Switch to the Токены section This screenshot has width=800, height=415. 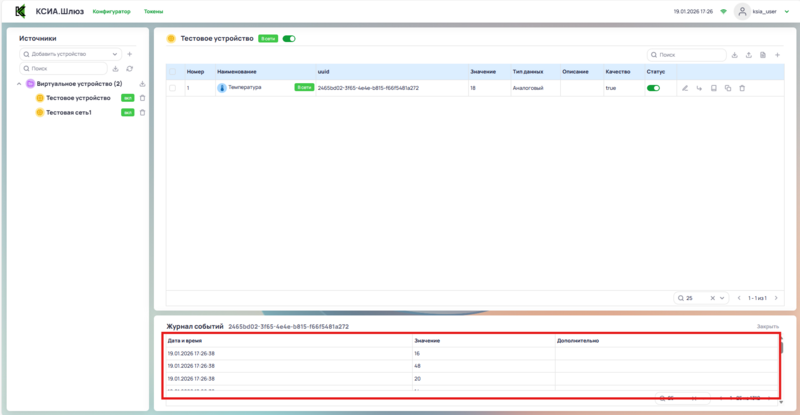(x=154, y=11)
